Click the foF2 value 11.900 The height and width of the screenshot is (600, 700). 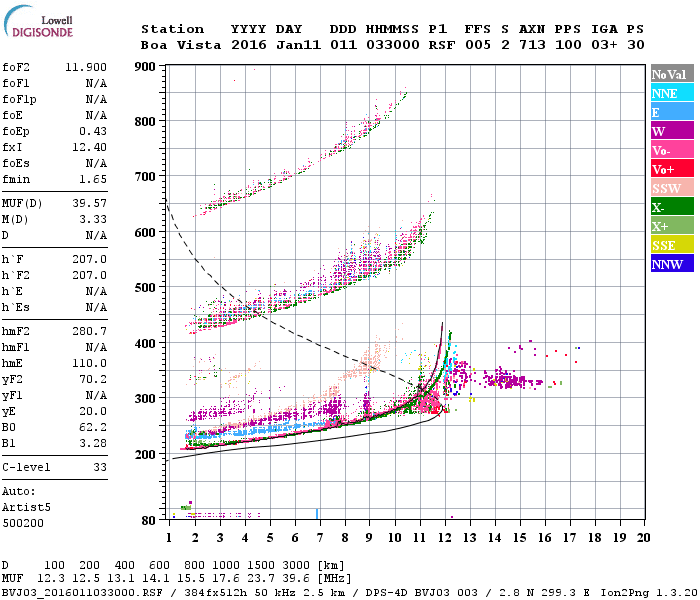click(86, 67)
